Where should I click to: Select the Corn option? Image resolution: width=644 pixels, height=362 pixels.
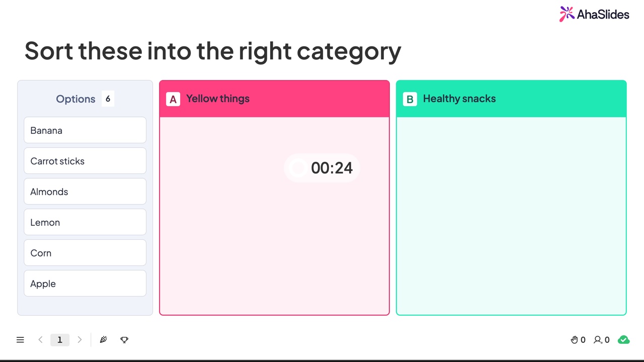click(85, 253)
